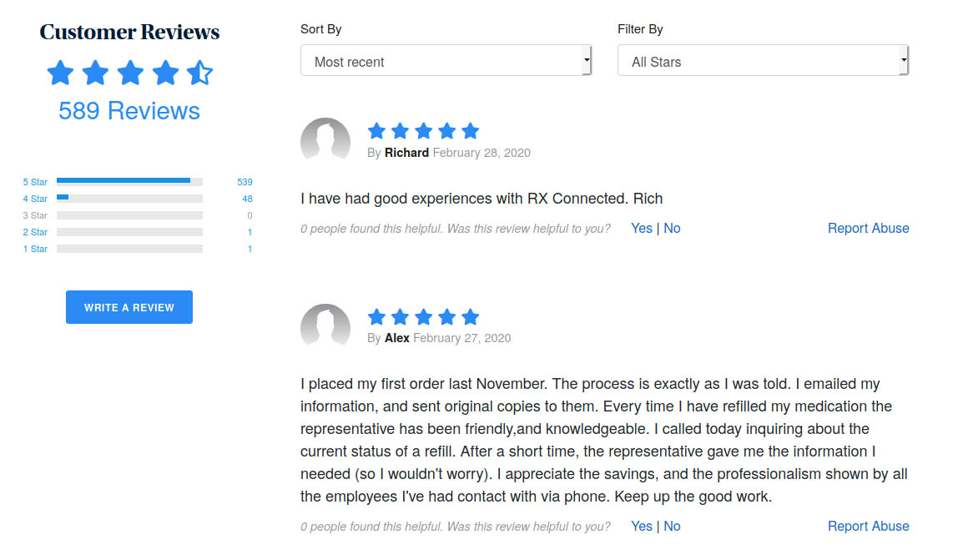Click the third star in overall rating
Screen dimensions: 968x560
coord(130,73)
